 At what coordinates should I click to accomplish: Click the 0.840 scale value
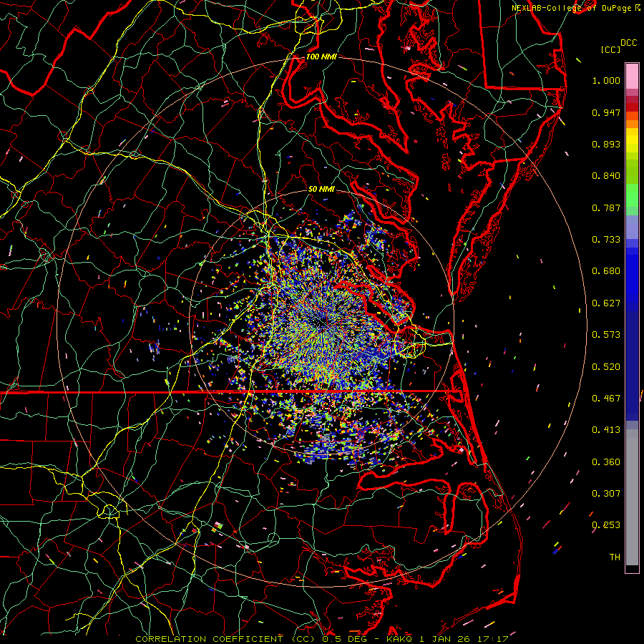click(x=606, y=176)
